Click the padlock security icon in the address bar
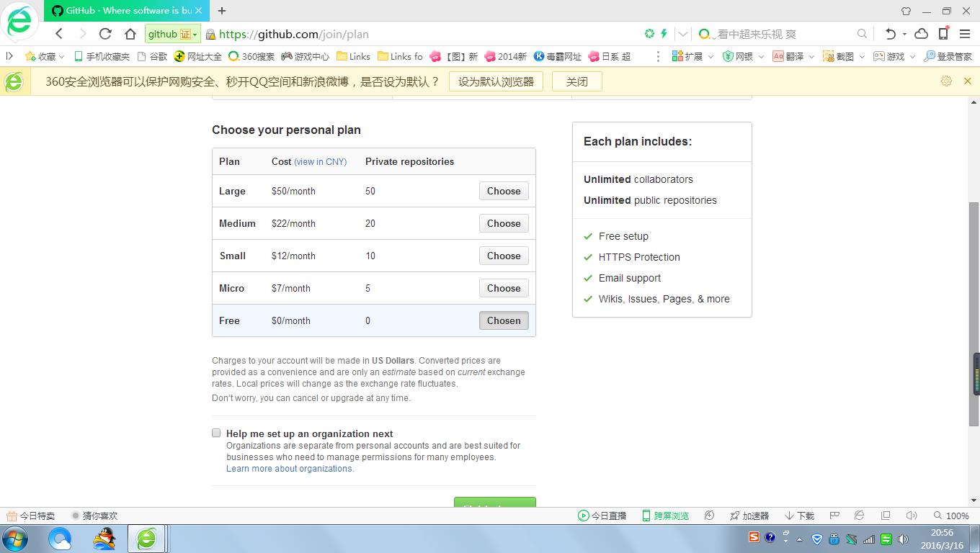 pos(210,34)
